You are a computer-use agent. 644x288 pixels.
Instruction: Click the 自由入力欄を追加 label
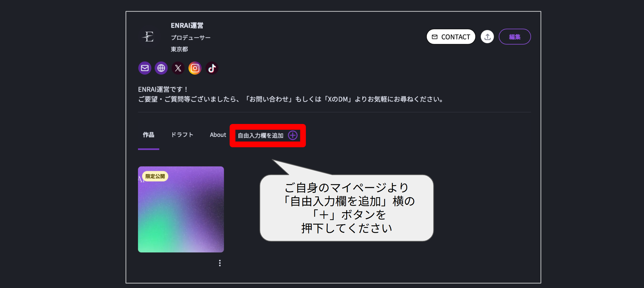[261, 136]
